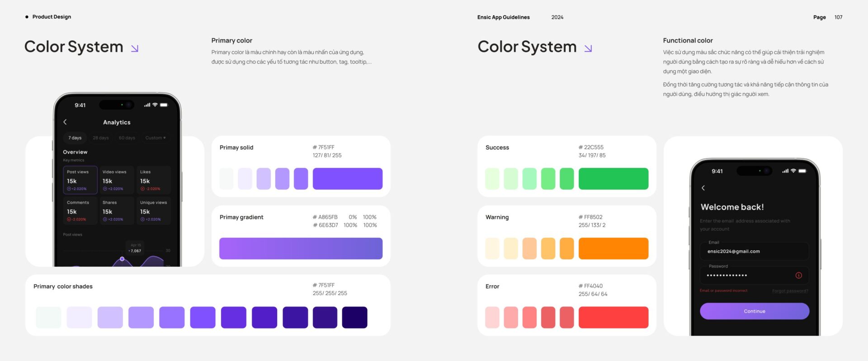Click the Wi-Fi icon on Analytics phone status bar
This screenshot has height=361, width=868.
(x=155, y=105)
